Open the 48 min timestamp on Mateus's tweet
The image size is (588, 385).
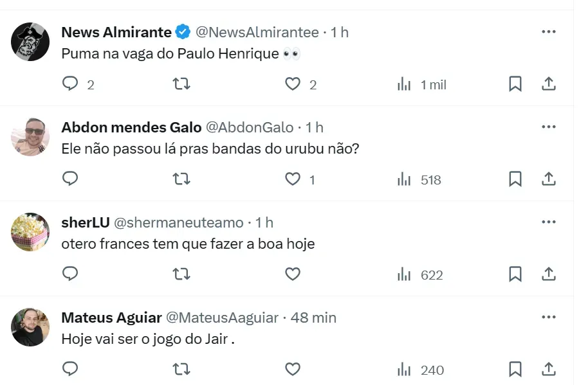(x=313, y=318)
